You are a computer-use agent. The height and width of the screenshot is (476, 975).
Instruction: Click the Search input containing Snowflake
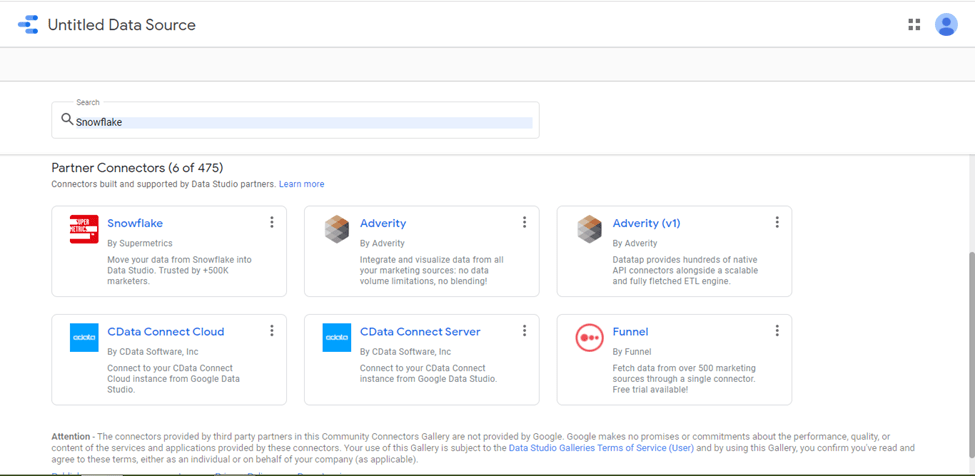(x=295, y=120)
